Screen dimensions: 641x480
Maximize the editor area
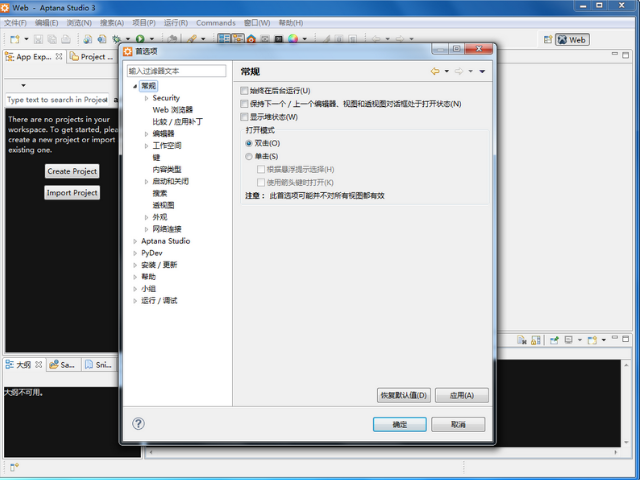point(625,55)
